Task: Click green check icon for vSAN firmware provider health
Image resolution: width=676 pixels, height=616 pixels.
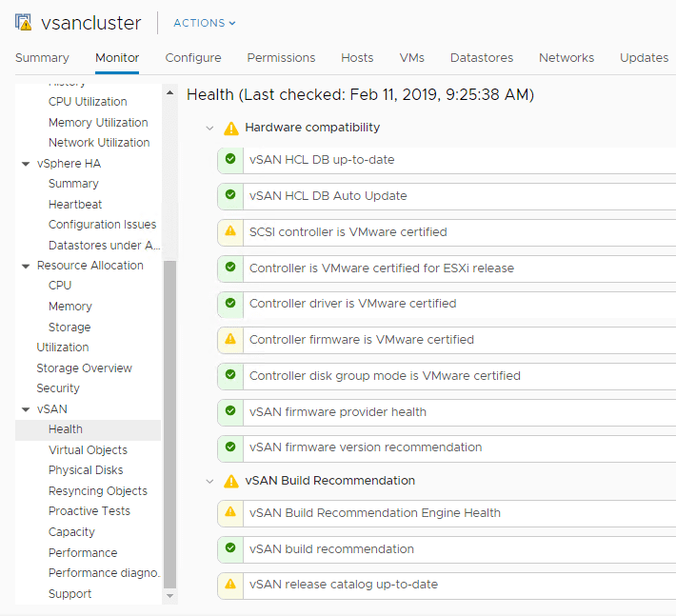Action: click(230, 410)
